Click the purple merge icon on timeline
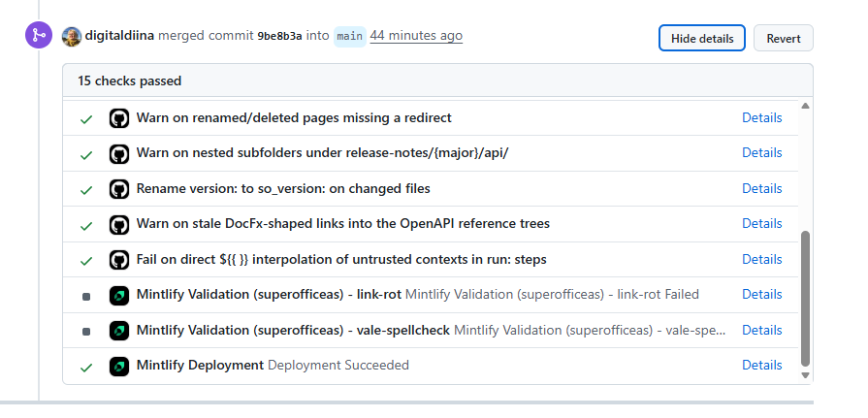The height and width of the screenshot is (418, 868). 39,36
